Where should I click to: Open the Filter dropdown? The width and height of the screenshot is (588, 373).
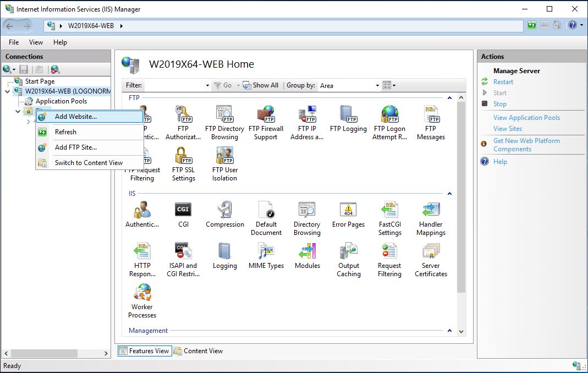[x=207, y=86]
